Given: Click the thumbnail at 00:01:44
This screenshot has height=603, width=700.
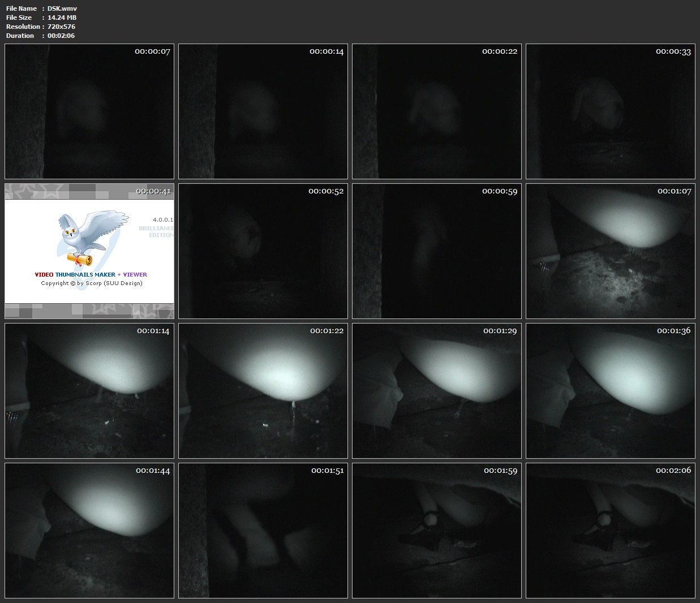Looking at the screenshot, I should [89, 531].
